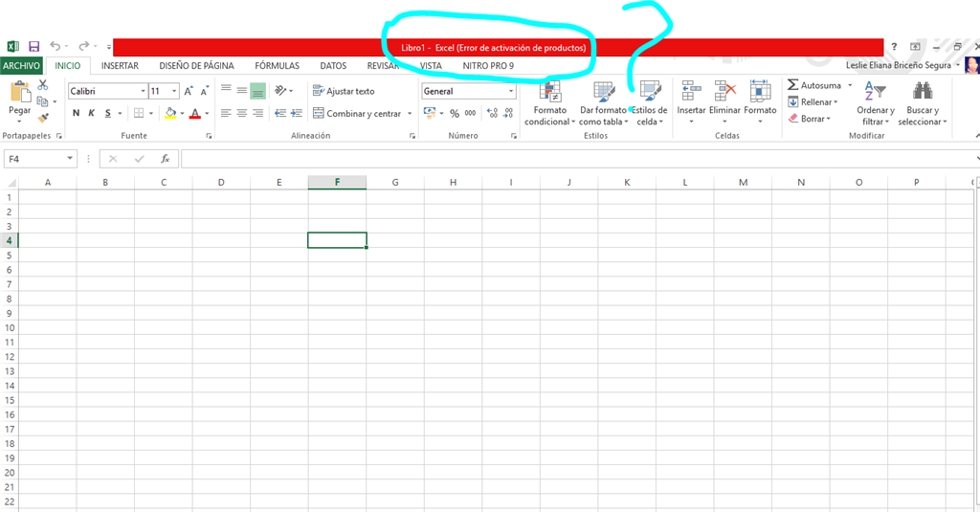Screen dimensions: 980x512
Task: Open Borrar clear menu
Action: pos(809,118)
